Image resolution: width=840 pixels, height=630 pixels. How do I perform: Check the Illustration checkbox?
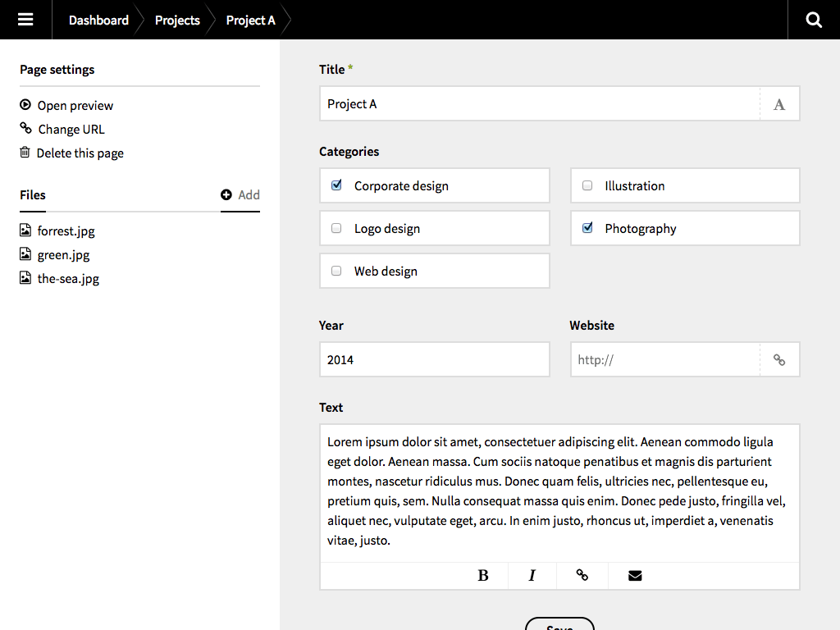[587, 185]
